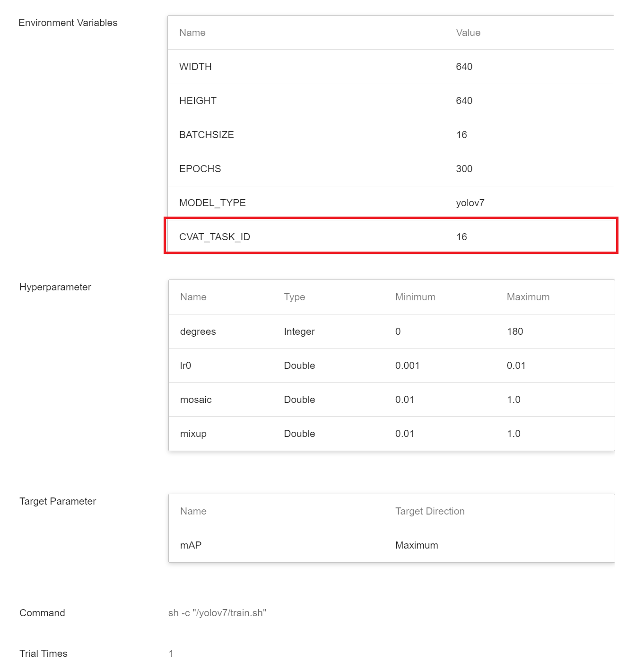Click the lr0 hyperparameter name

185,366
